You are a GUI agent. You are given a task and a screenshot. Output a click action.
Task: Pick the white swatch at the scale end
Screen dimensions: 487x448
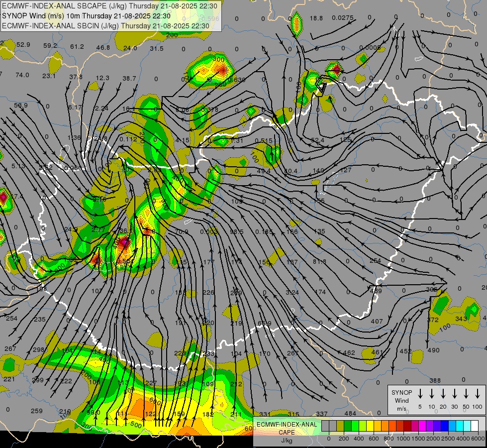(475, 426)
